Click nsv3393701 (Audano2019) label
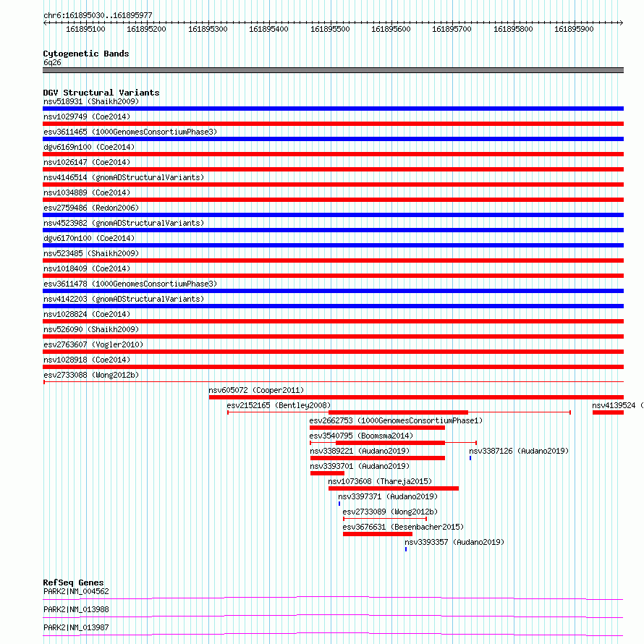 tap(360, 466)
